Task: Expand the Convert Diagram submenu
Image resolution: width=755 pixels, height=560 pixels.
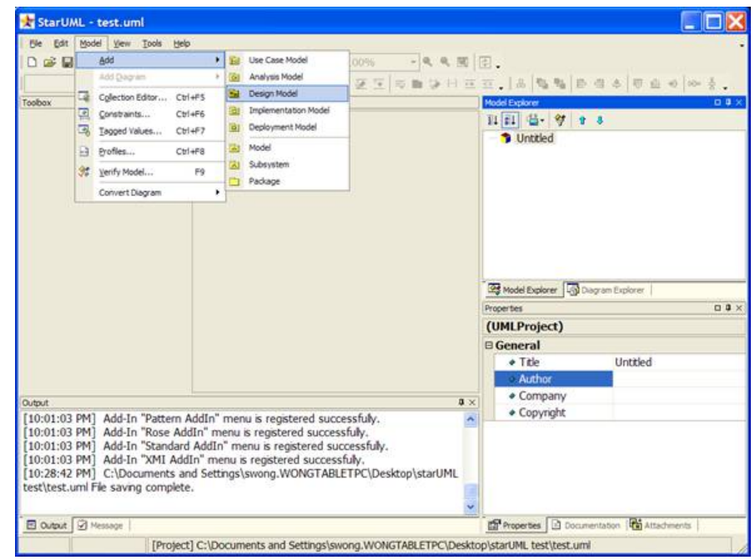Action: [150, 192]
